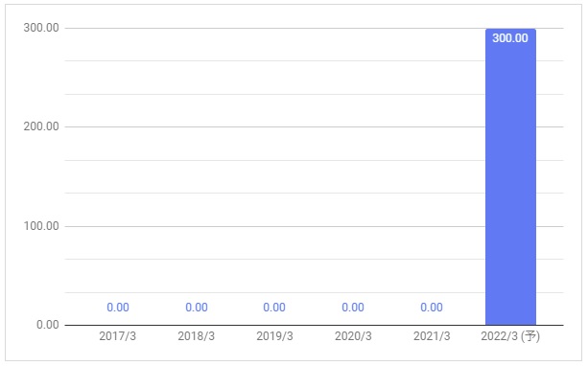Click the 0.00 value above 2017/3
This screenshot has width=588, height=366.
click(118, 308)
